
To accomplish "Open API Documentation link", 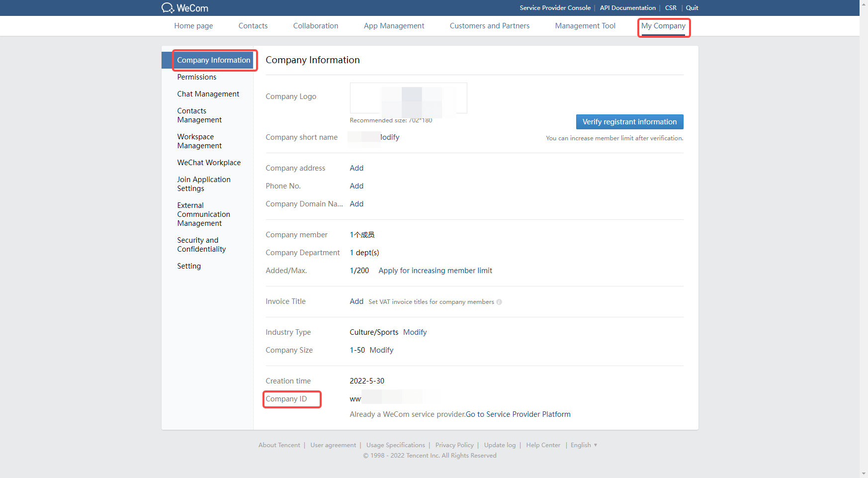I will pos(627,8).
